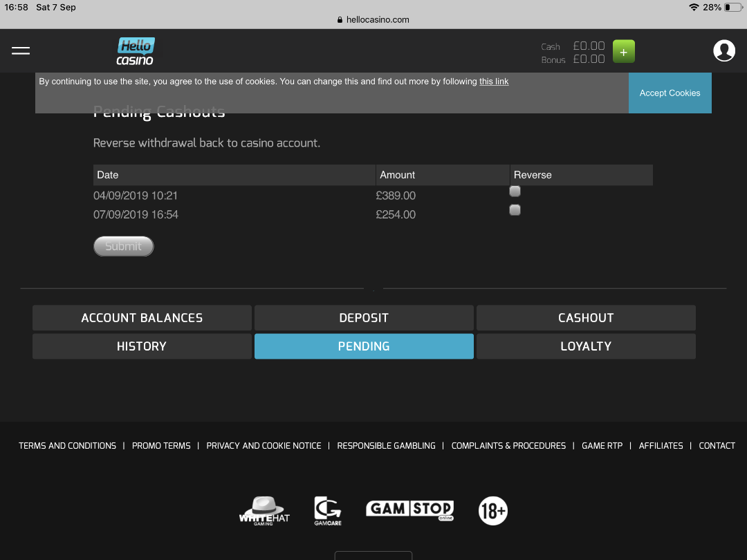Open Contact footer link
The width and height of the screenshot is (747, 560).
717,446
